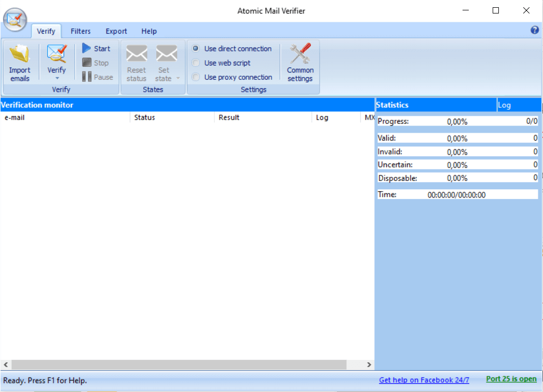This screenshot has height=392, width=543.
Task: Close the Atomic Mail Verifier window
Action: (526, 10)
